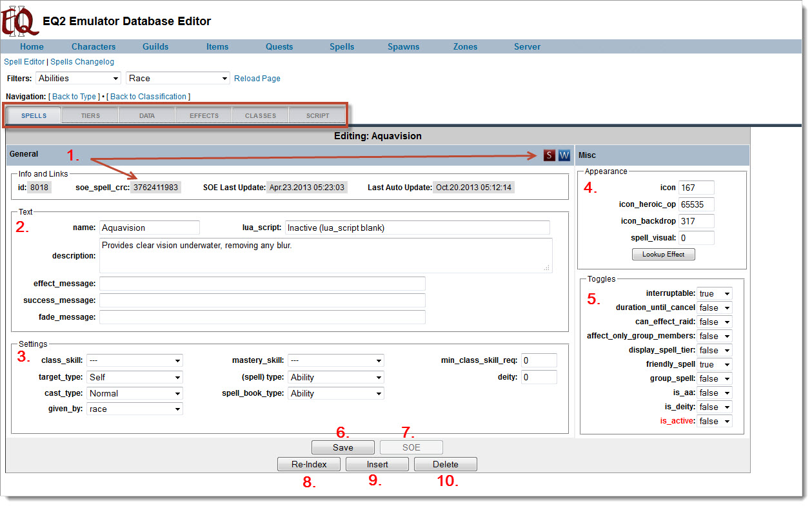Expand the given_by dropdown
This screenshot has height=506, width=812.
pos(134,409)
